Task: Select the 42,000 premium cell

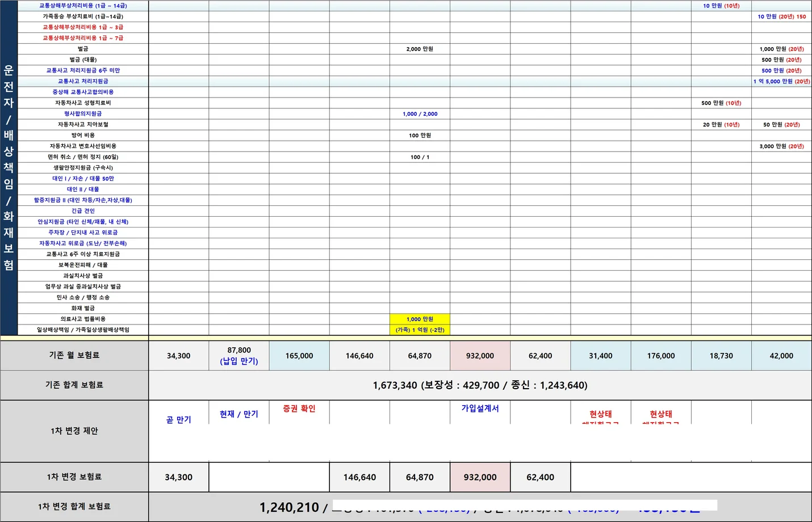Action: click(x=781, y=355)
